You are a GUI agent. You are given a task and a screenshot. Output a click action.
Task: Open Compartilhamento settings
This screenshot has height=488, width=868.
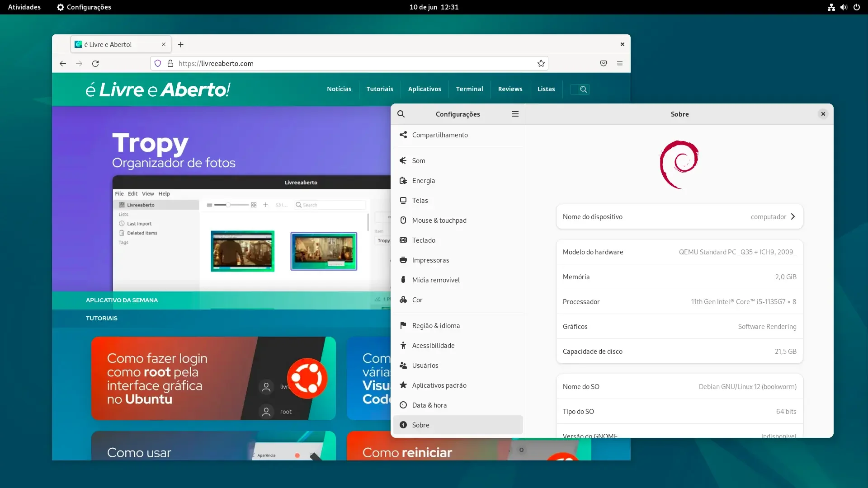pos(458,135)
